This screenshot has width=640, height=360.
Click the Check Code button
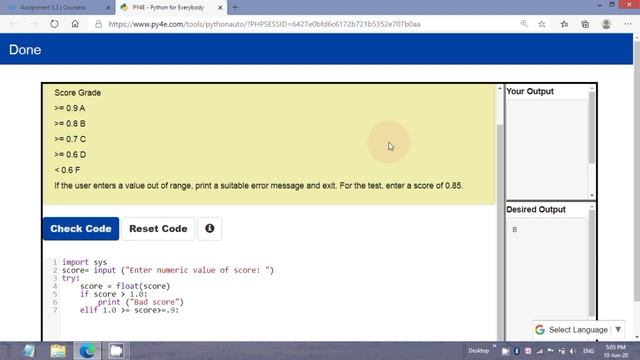pyautogui.click(x=81, y=229)
